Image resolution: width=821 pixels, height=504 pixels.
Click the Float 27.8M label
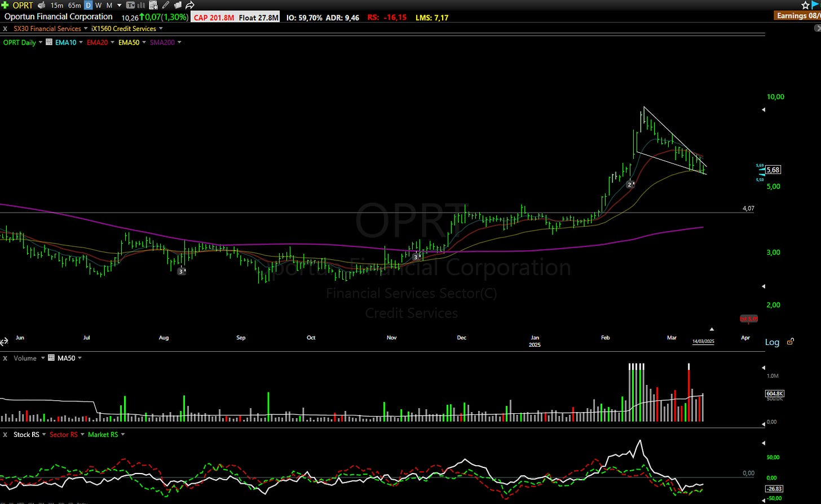(x=258, y=17)
